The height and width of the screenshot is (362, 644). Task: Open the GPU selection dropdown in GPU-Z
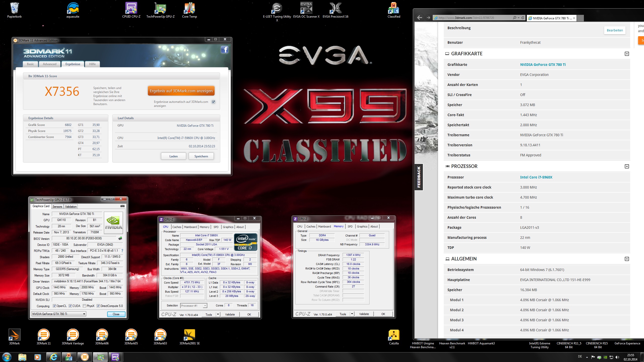59,314
